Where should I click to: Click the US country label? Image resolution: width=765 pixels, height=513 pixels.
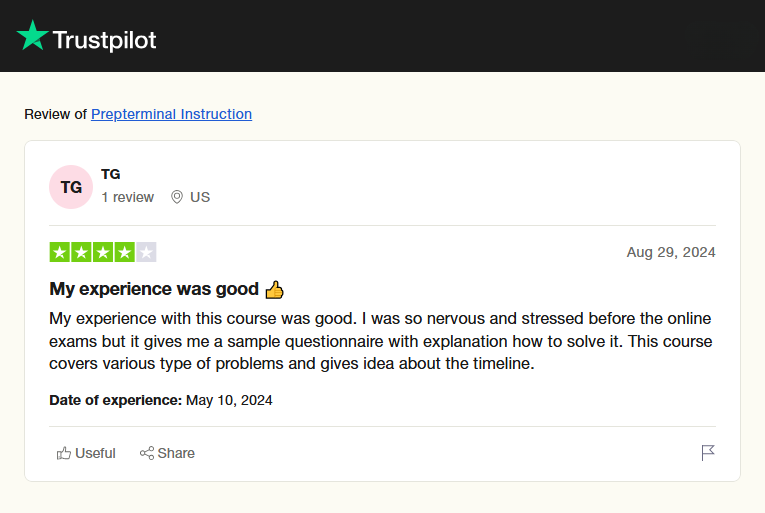tap(200, 197)
